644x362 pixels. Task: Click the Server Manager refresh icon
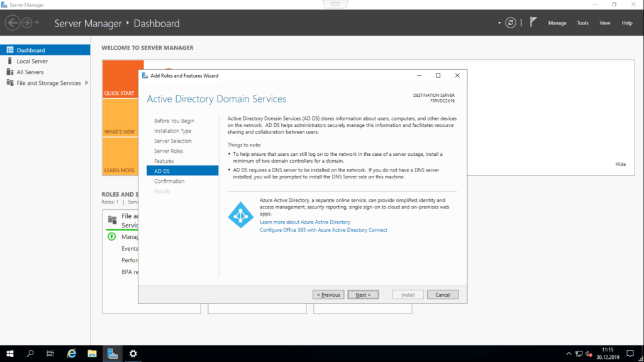pos(511,23)
